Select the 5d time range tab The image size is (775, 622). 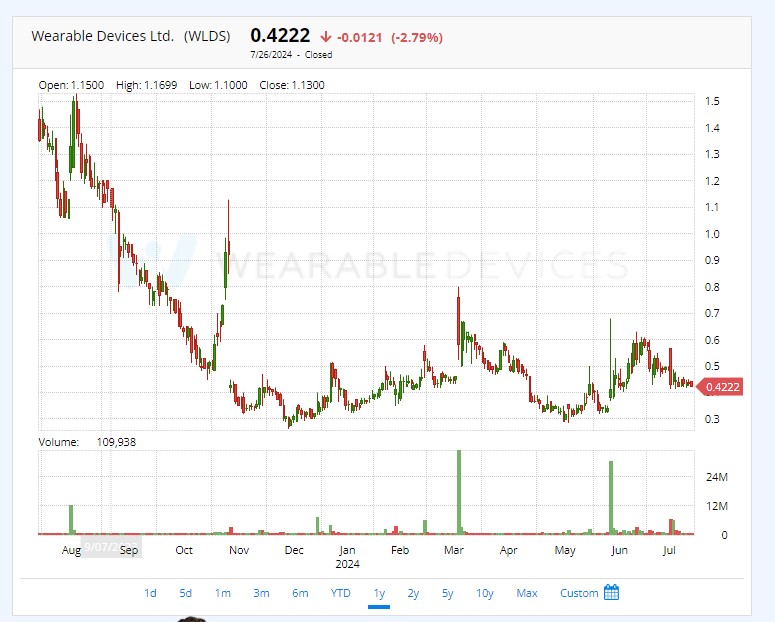(185, 593)
